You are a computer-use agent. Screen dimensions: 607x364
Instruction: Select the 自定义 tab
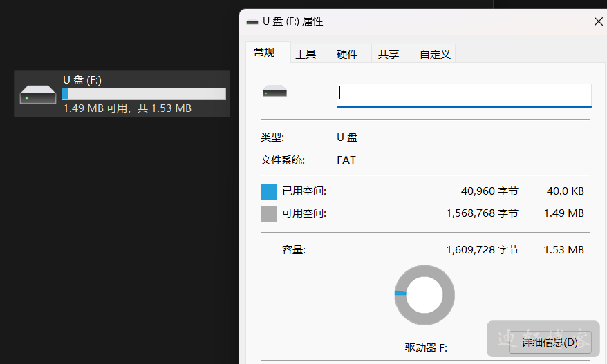click(435, 54)
